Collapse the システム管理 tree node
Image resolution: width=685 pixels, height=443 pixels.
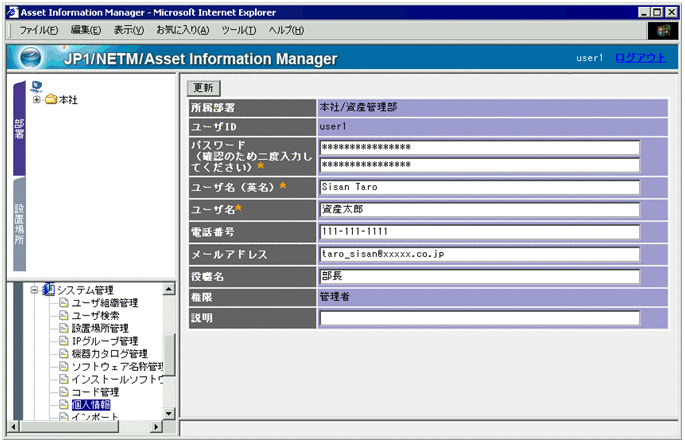click(34, 290)
